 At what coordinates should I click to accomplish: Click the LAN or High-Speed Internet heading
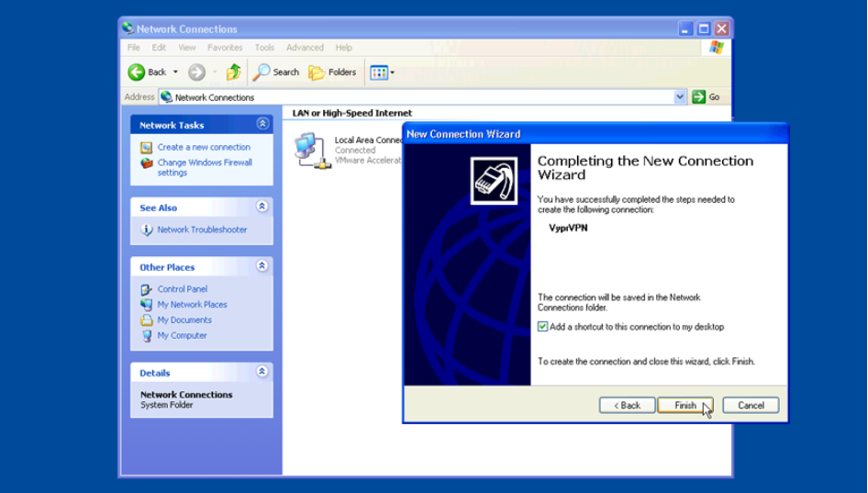tap(352, 113)
